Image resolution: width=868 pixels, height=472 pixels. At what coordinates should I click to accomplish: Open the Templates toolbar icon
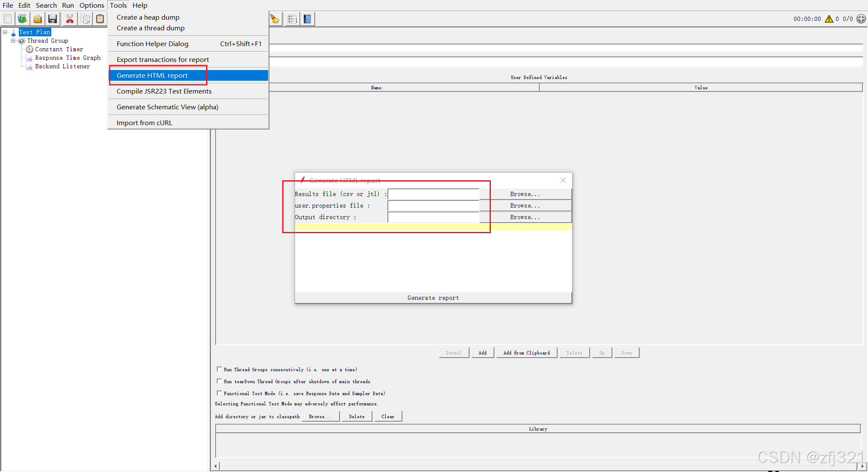[x=22, y=19]
